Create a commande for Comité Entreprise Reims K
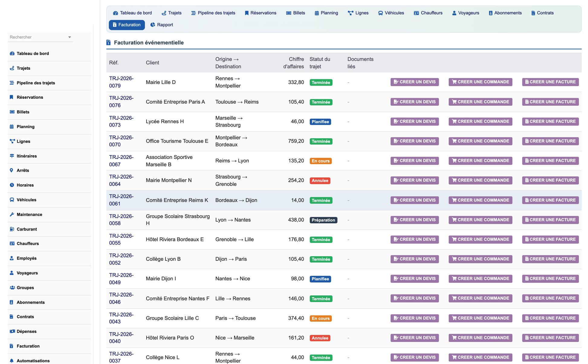 click(x=480, y=200)
